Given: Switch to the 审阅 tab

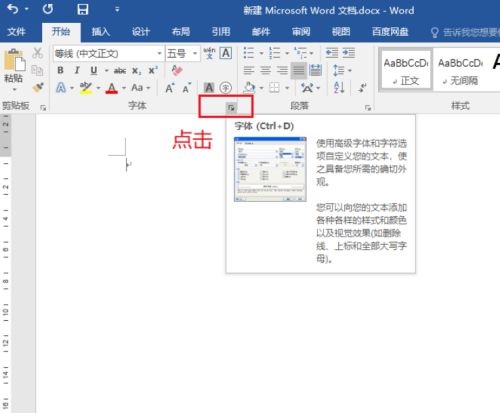Looking at the screenshot, I should 301,32.
